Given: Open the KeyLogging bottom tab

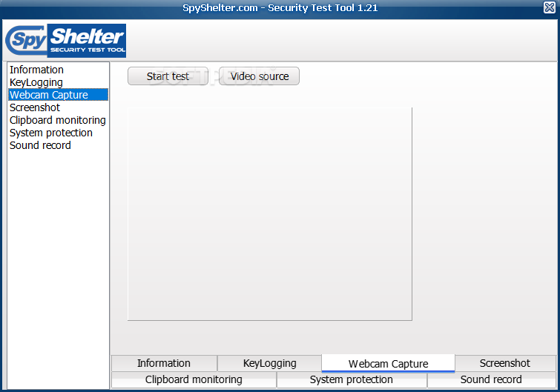Looking at the screenshot, I should coord(270,363).
